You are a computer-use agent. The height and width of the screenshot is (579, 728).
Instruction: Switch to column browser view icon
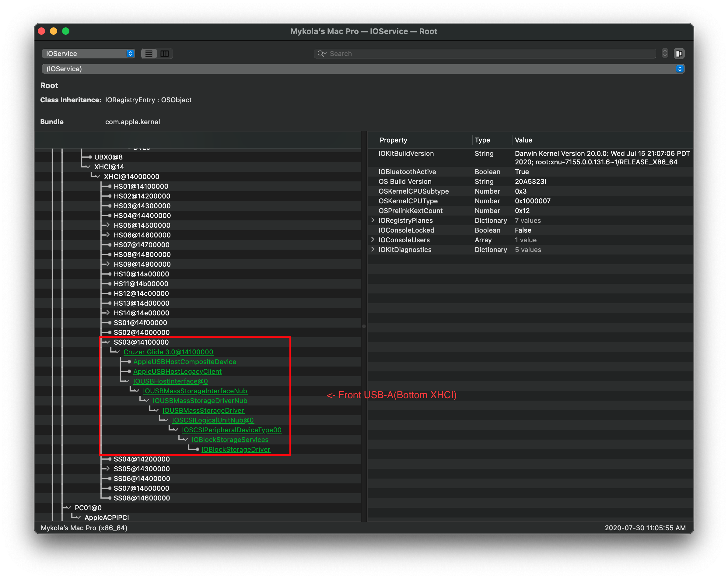coord(165,54)
